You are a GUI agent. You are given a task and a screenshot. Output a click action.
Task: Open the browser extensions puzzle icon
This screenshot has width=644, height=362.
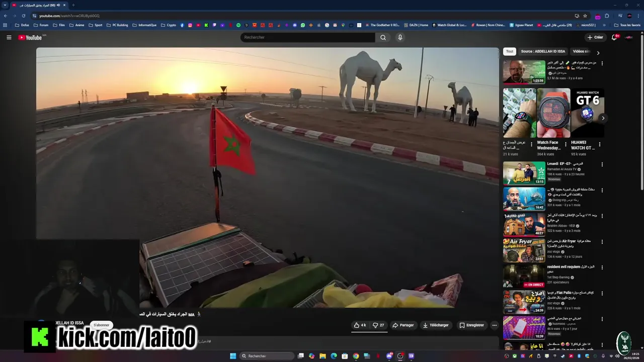607,16
